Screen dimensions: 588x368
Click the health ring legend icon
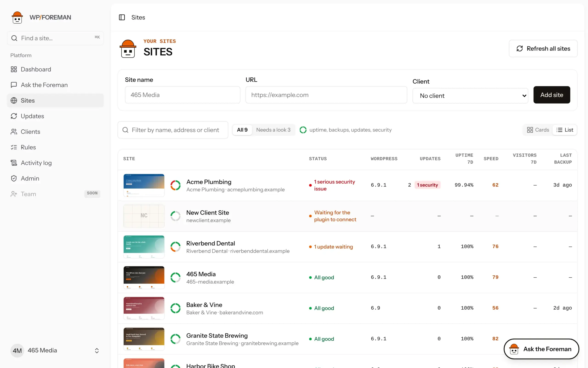point(303,130)
